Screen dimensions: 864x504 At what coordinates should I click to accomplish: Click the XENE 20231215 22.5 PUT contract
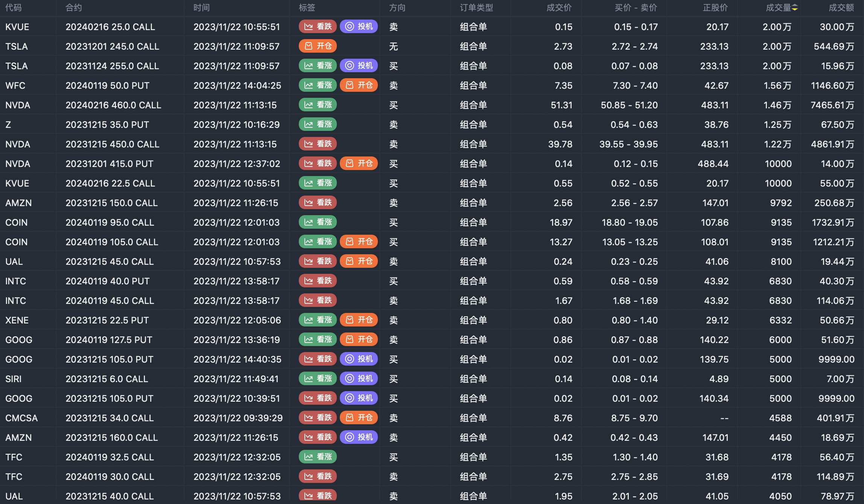pos(107,320)
